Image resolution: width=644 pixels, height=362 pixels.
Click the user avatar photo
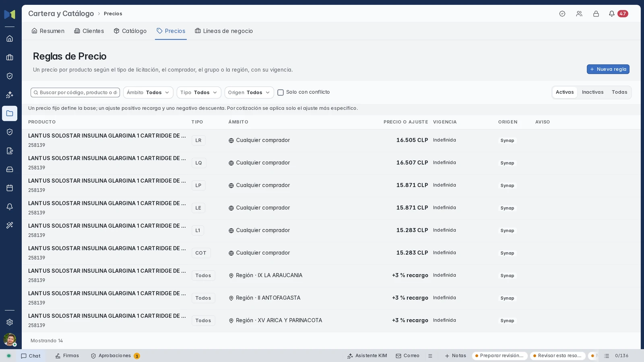click(10, 339)
